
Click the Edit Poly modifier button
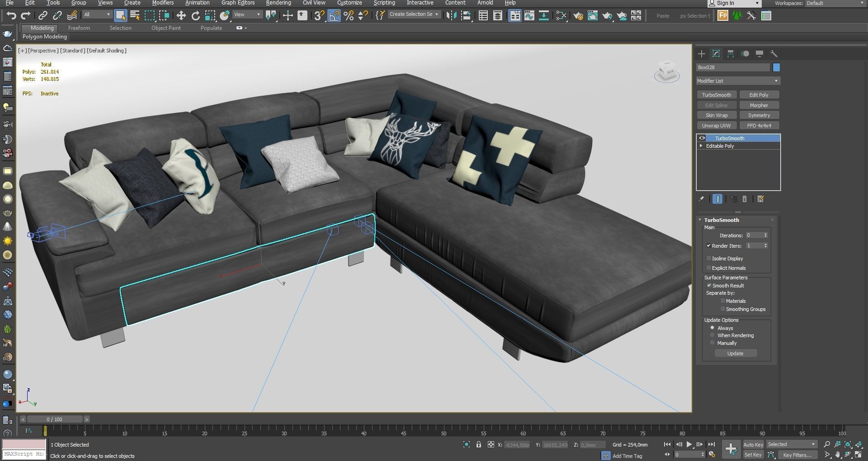(759, 95)
